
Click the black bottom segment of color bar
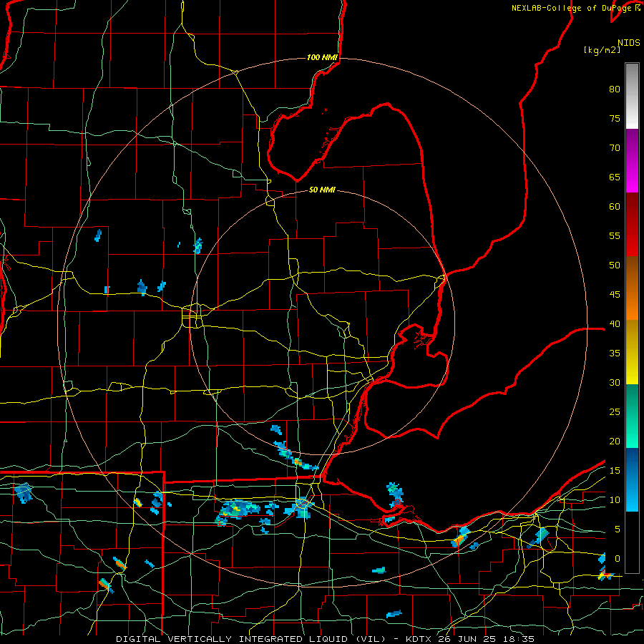pyautogui.click(x=632, y=542)
